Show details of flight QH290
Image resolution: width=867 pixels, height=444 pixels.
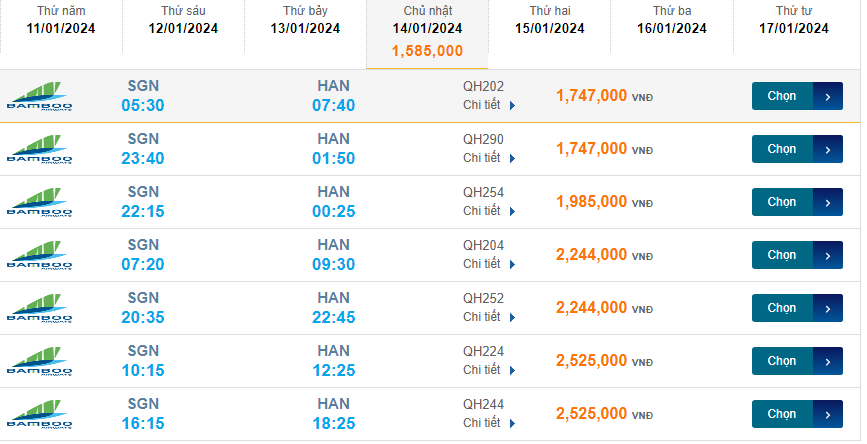[489, 158]
